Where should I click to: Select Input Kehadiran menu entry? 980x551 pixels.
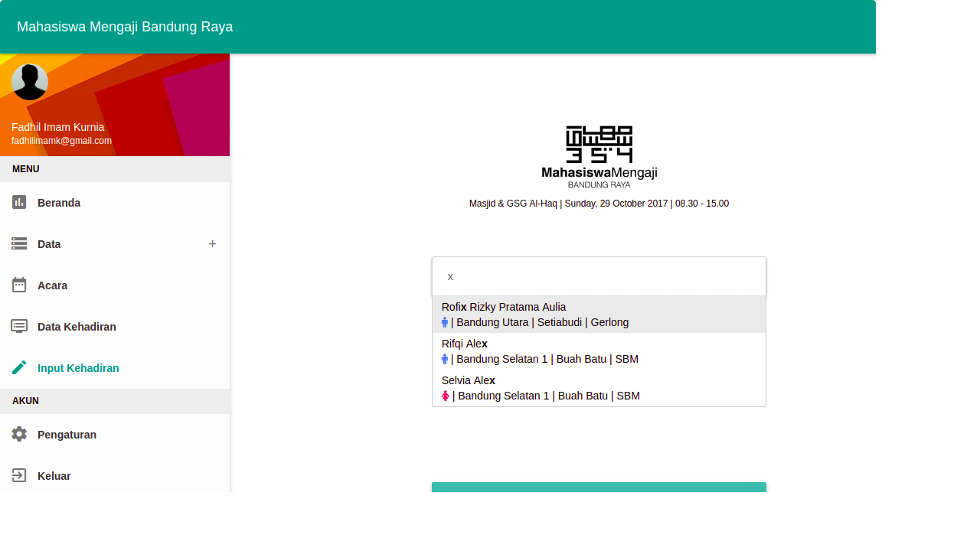point(115,368)
